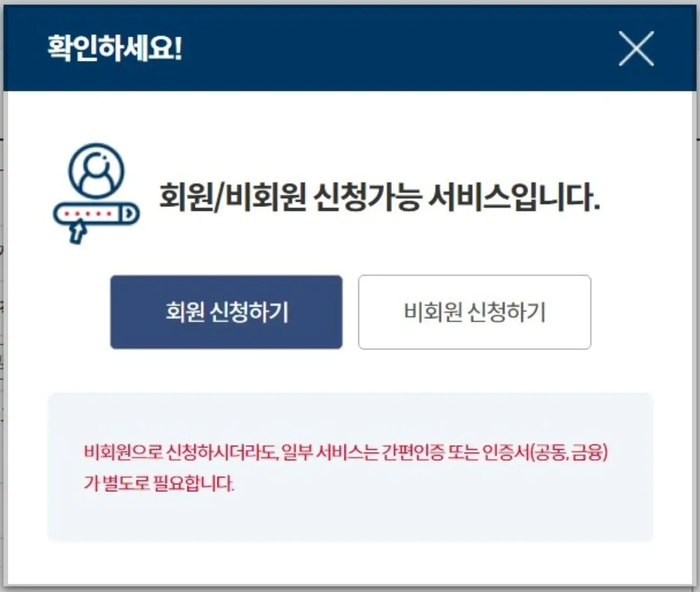
Task: Click the D-shaped end of the password bar icon
Action: [129, 214]
